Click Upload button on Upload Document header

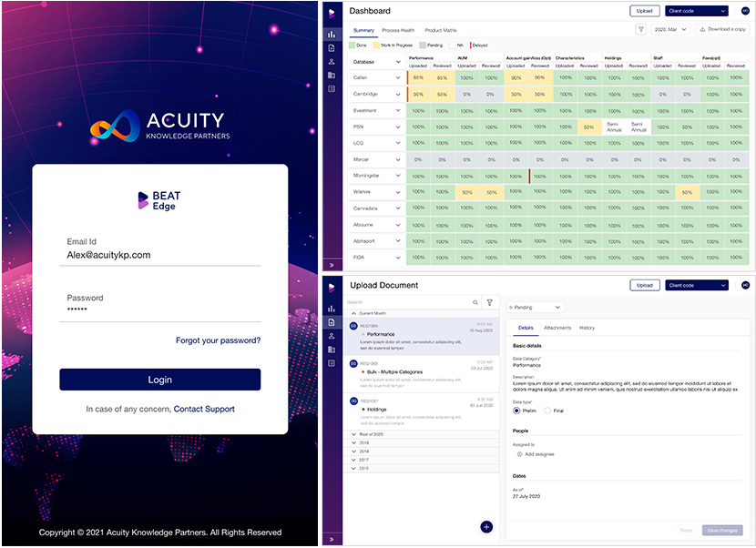click(645, 285)
